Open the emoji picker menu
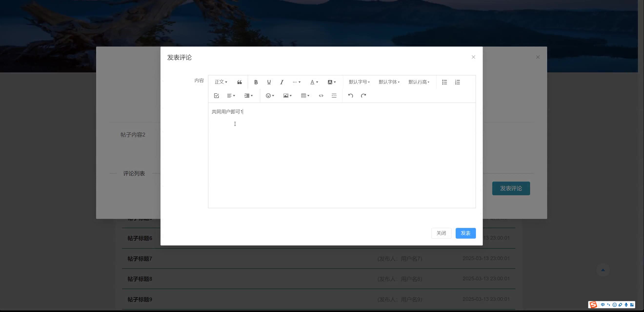Image resolution: width=644 pixels, height=312 pixels. [270, 96]
